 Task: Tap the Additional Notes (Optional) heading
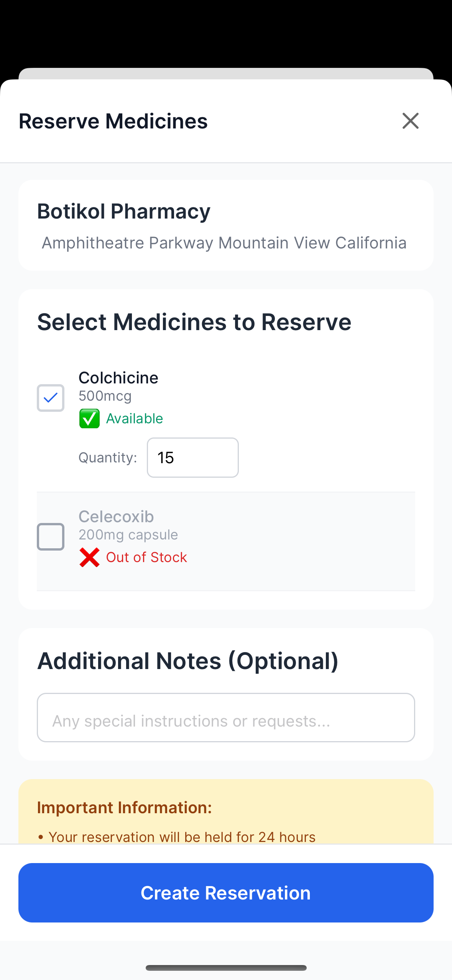[x=188, y=661]
